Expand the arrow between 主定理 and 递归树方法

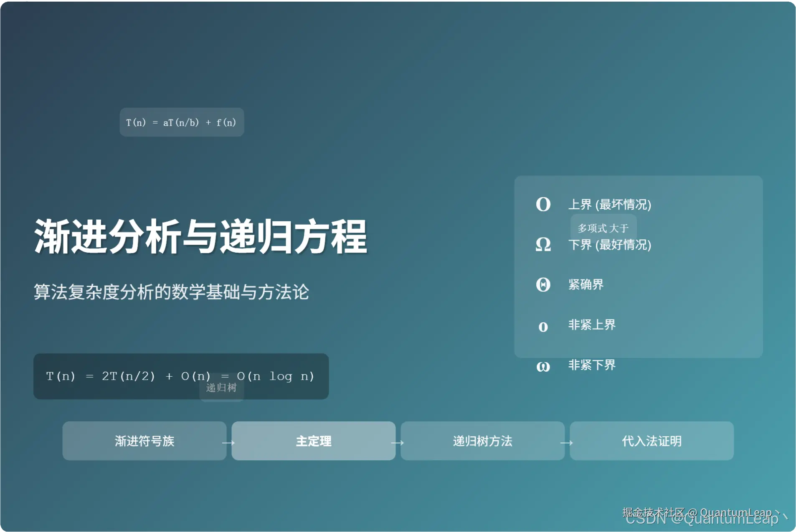click(398, 441)
